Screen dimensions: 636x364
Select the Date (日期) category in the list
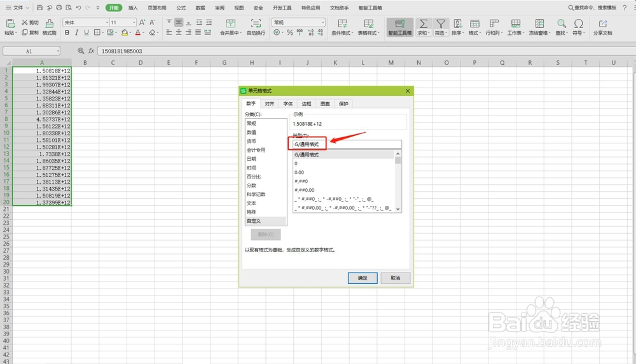coord(266,159)
